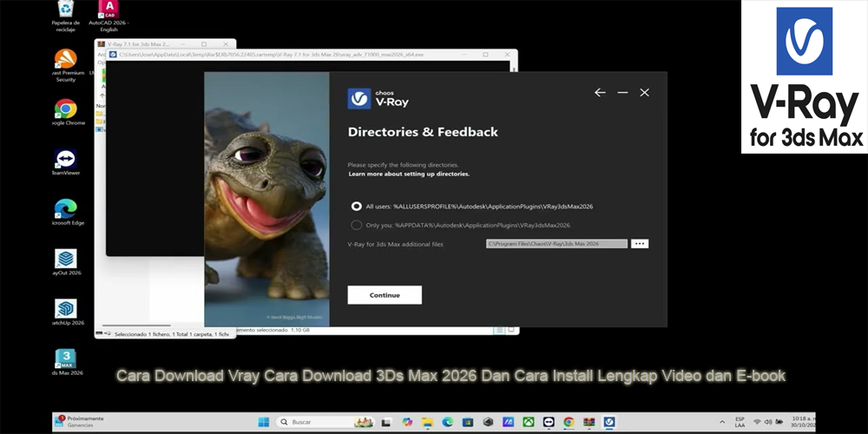Open Microsoft Store from the taskbar

[468, 422]
